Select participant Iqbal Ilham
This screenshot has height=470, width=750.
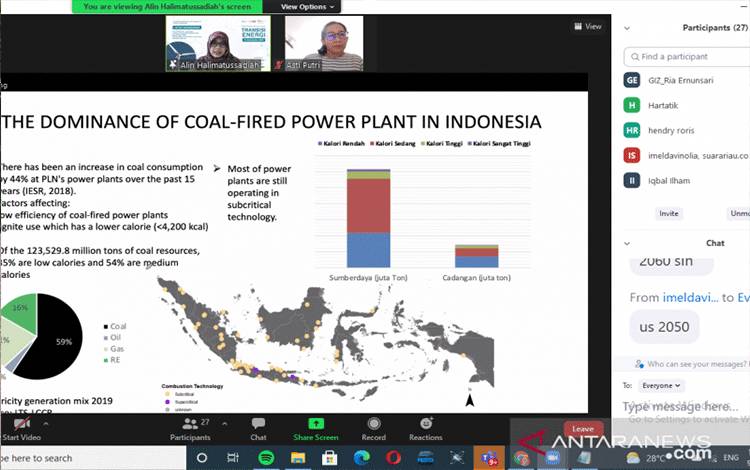(x=669, y=181)
